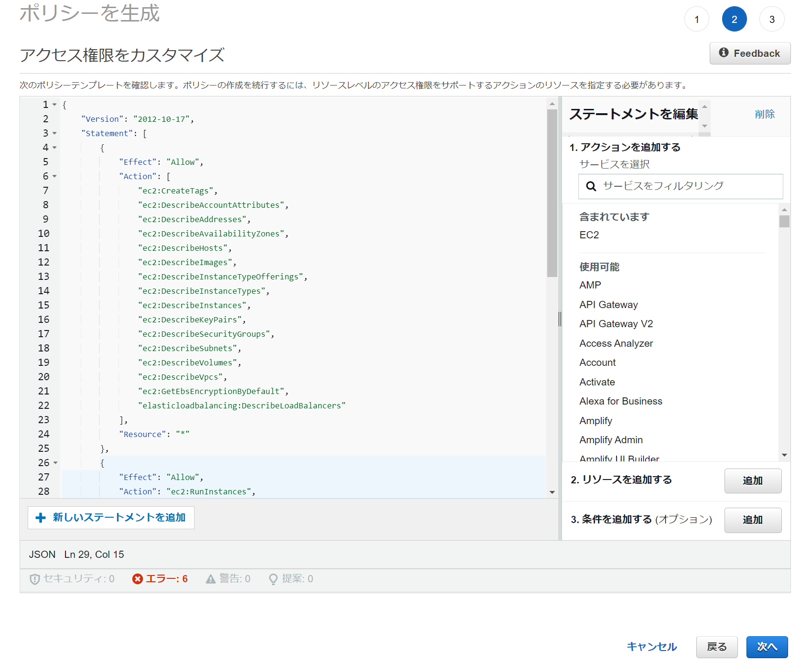The height and width of the screenshot is (672, 811).
Task: Select Activate service
Action: point(597,382)
